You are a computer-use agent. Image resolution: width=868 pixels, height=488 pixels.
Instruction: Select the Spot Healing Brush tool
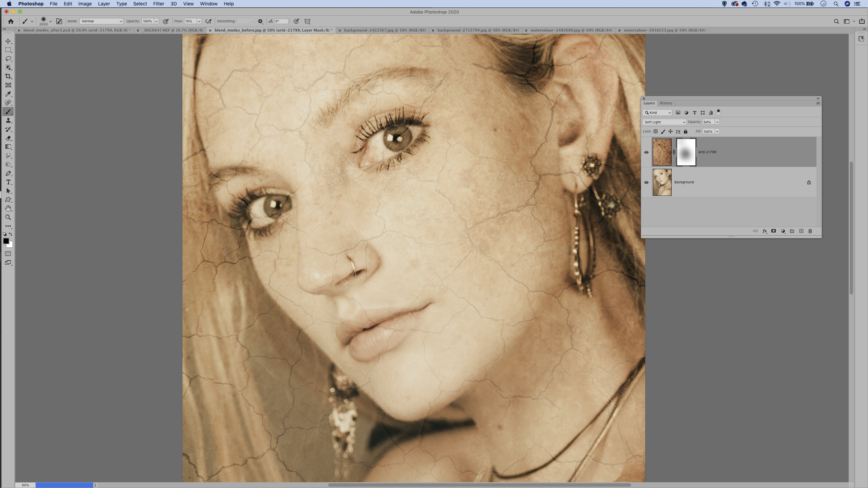(x=8, y=103)
